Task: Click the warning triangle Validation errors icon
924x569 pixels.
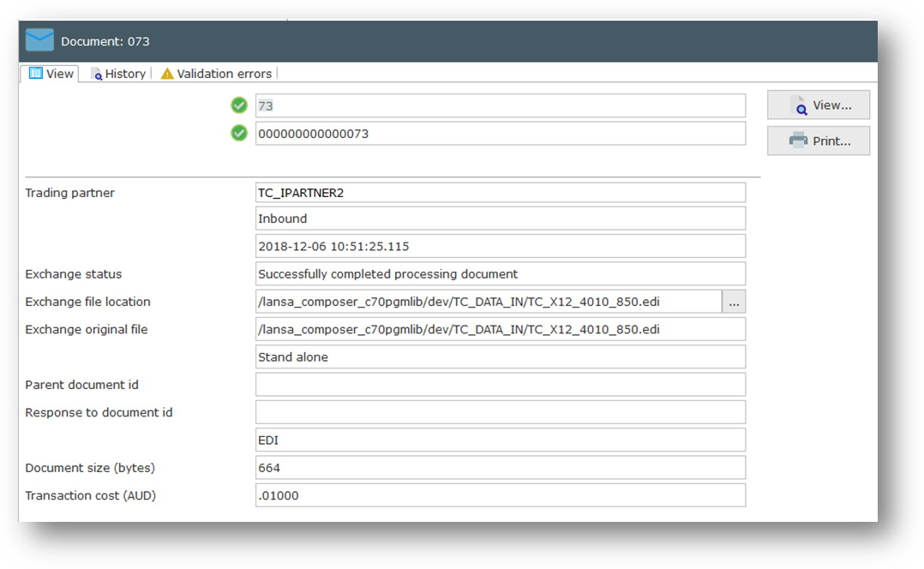Action: click(167, 74)
